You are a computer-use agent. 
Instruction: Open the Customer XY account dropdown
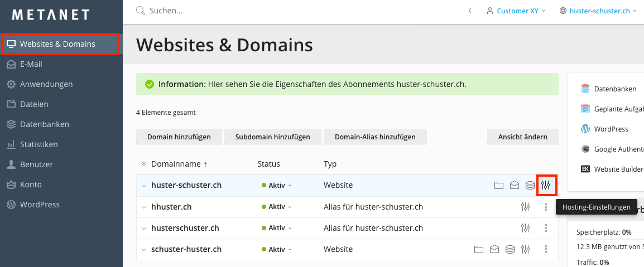tap(517, 11)
